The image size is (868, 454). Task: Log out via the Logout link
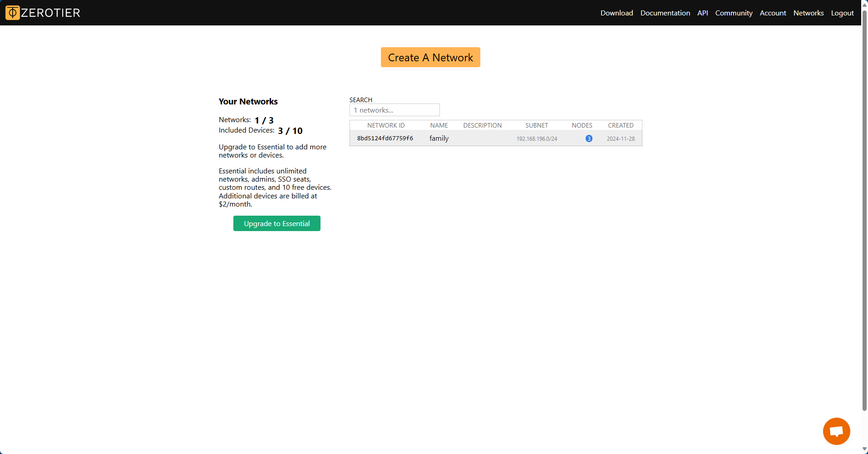tap(842, 13)
